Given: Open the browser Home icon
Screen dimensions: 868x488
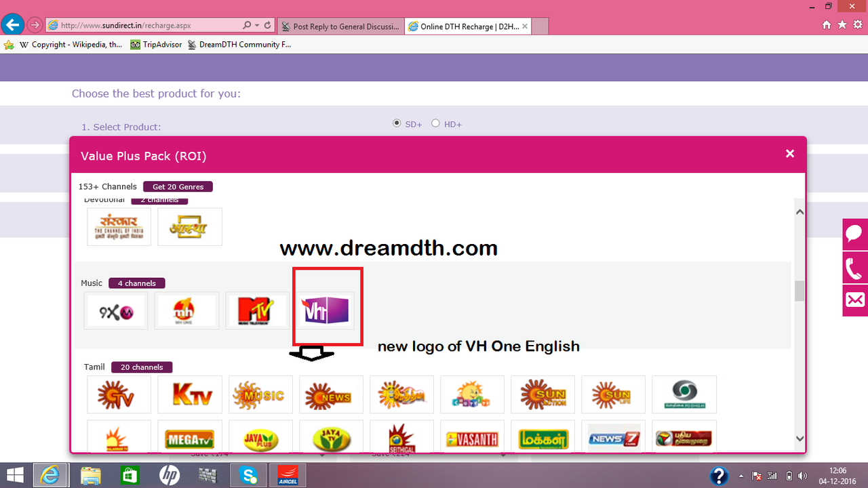Looking at the screenshot, I should pyautogui.click(x=826, y=25).
